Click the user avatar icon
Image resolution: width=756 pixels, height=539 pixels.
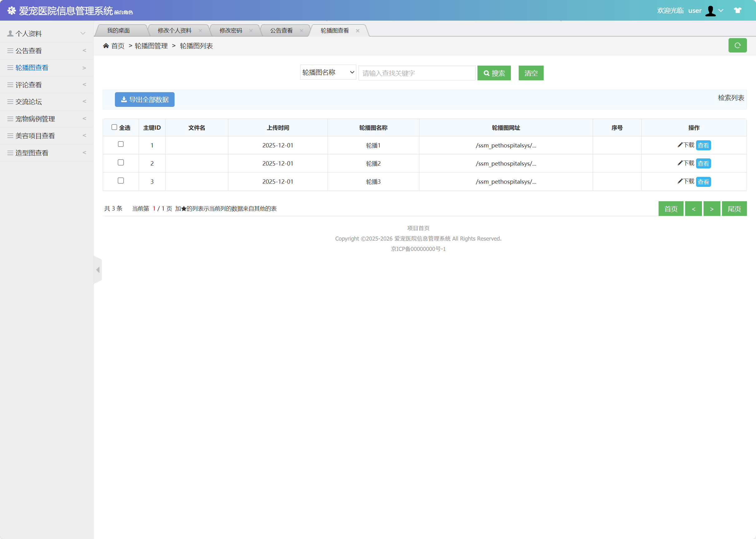click(x=710, y=11)
